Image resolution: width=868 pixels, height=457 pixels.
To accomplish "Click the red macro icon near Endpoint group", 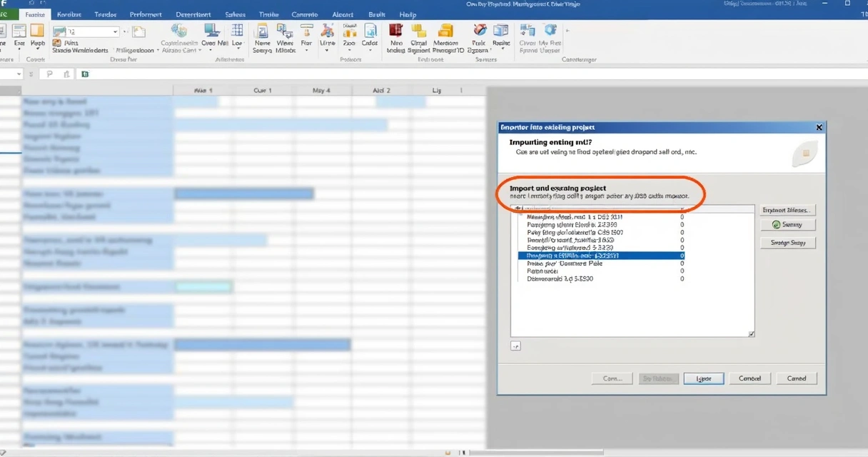I will (395, 33).
